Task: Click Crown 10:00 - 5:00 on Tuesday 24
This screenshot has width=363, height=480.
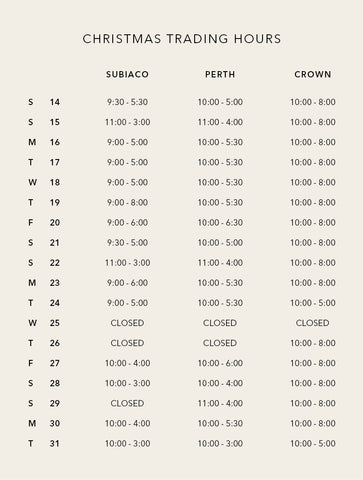Action: point(313,303)
